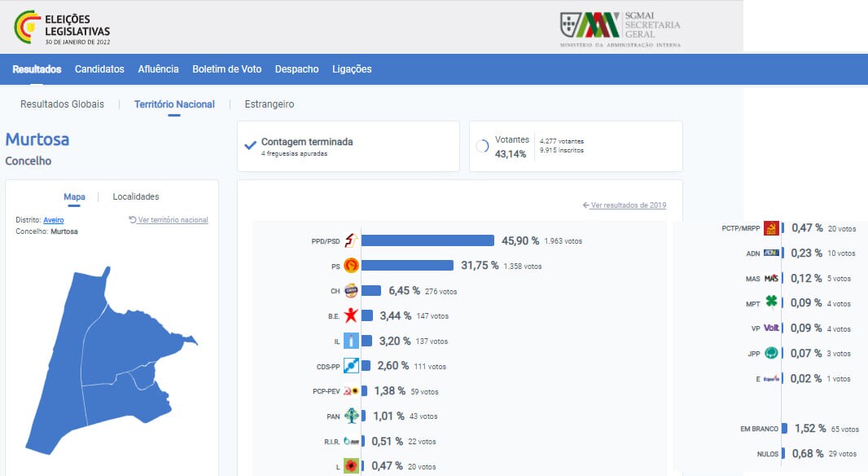Click the MPT green clover logo
Image resolution: width=868 pixels, height=476 pixels.
click(771, 303)
